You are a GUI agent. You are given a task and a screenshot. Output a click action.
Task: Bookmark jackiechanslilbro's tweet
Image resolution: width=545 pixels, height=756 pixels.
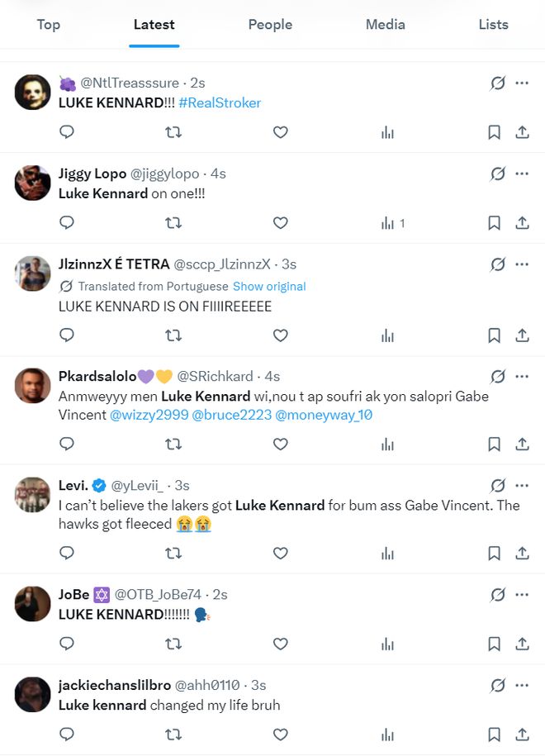click(494, 735)
